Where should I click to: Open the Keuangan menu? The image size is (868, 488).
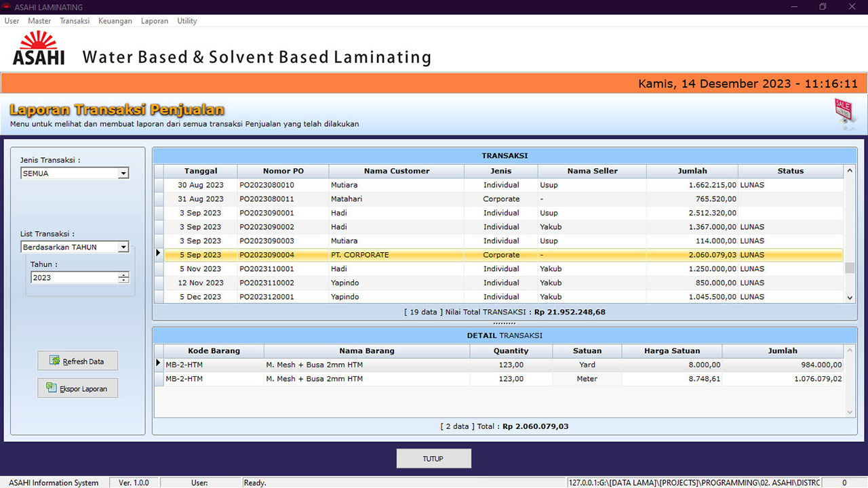[x=115, y=21]
